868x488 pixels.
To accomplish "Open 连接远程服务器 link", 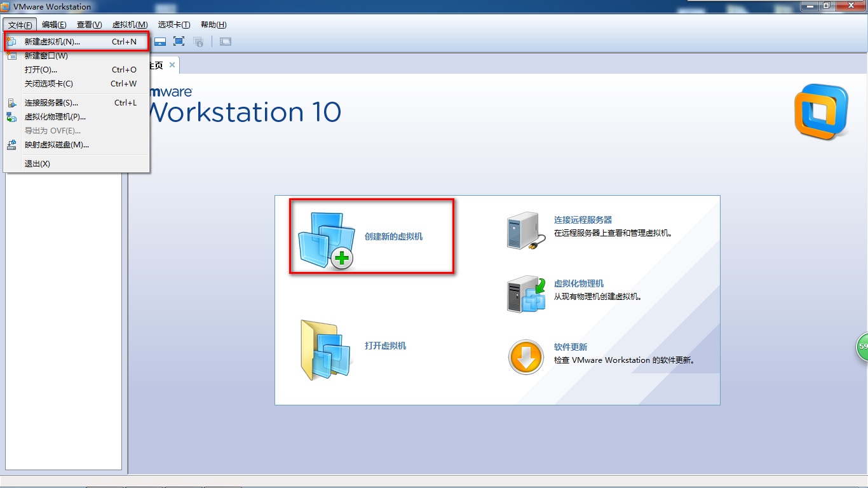I will pyautogui.click(x=583, y=220).
